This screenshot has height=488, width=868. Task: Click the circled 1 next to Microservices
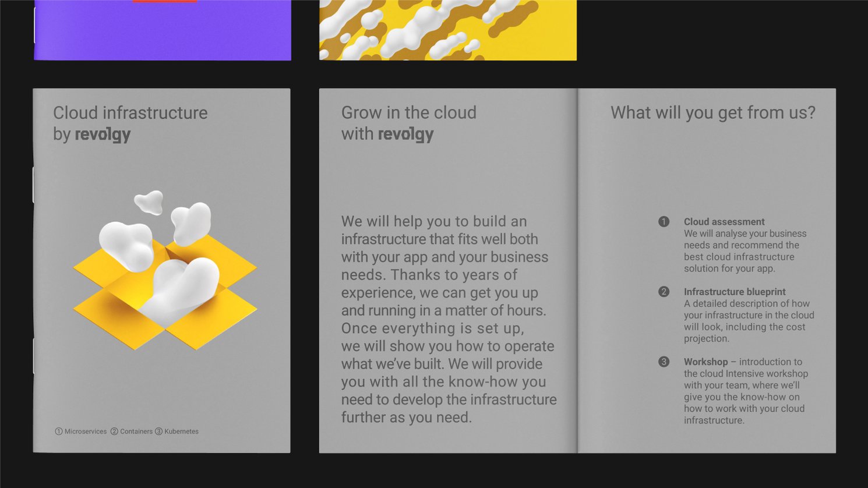pyautogui.click(x=59, y=432)
